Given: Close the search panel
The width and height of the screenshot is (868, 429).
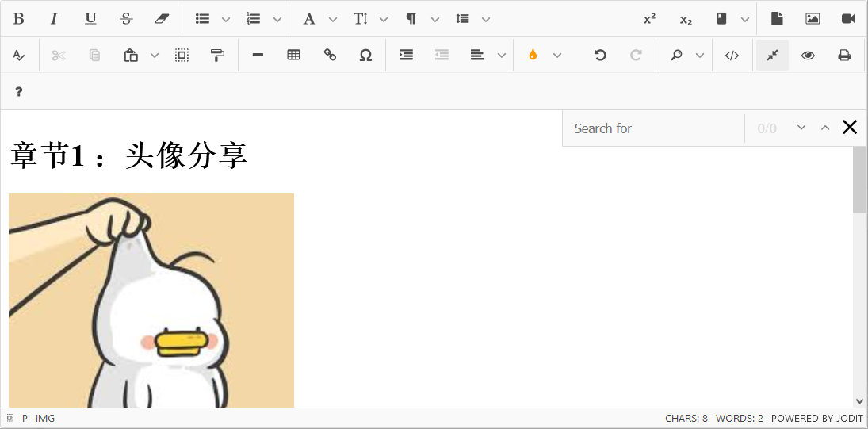Looking at the screenshot, I should pos(850,128).
